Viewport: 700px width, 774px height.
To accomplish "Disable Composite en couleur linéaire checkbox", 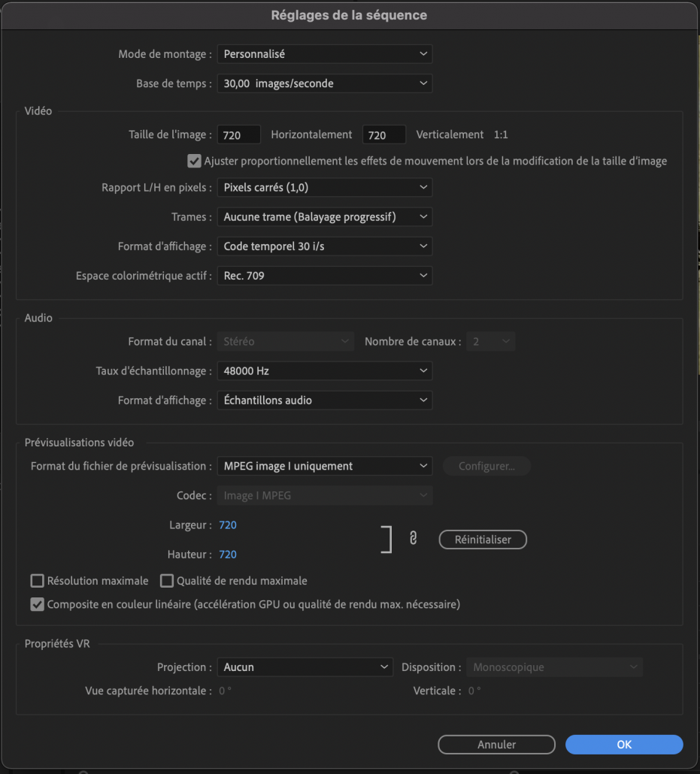I will (x=37, y=604).
